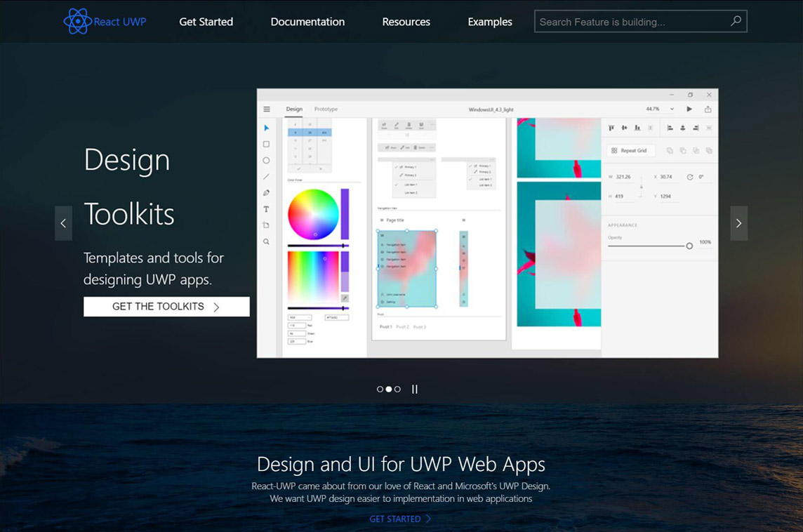Image resolution: width=803 pixels, height=532 pixels.
Task: Click the hamburger menu in design app
Action: 267,109
